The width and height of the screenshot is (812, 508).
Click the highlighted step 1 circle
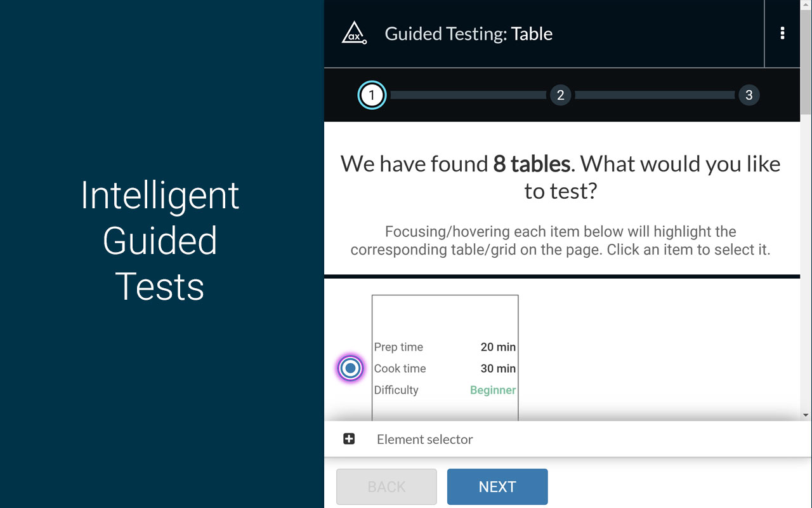pyautogui.click(x=372, y=95)
